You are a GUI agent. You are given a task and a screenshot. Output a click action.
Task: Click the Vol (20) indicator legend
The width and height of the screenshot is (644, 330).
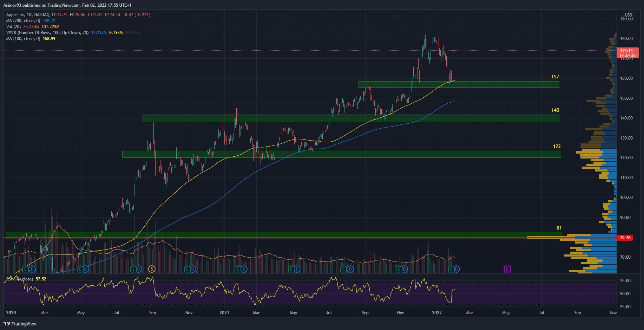(x=13, y=27)
